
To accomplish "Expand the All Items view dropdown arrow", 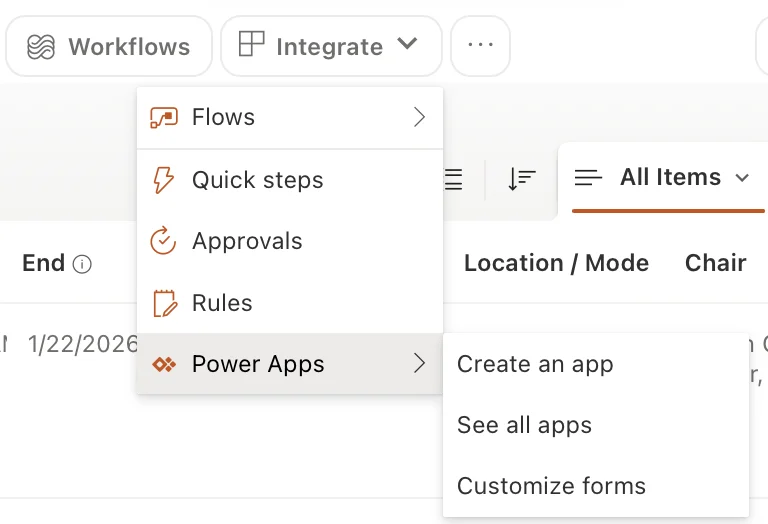I will pos(743,178).
